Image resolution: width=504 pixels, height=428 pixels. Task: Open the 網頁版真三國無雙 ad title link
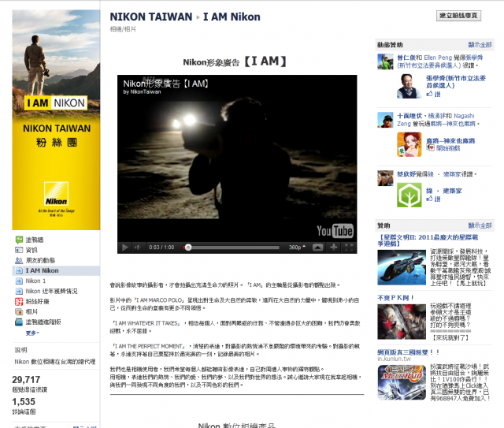408,352
